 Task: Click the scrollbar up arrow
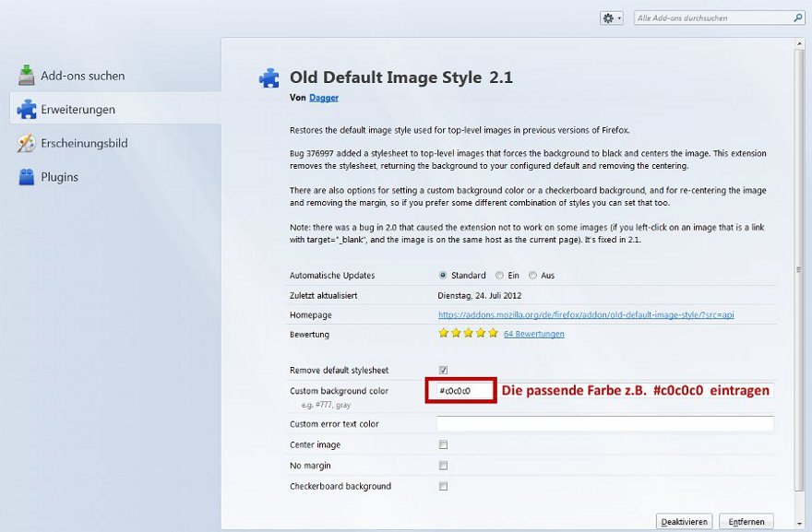pyautogui.click(x=799, y=45)
